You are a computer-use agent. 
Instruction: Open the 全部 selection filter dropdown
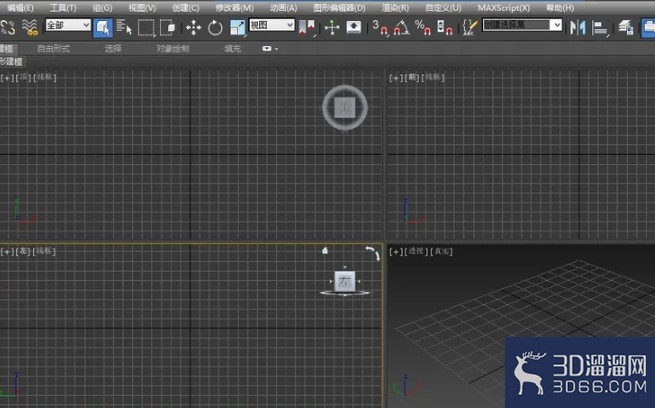click(x=68, y=25)
